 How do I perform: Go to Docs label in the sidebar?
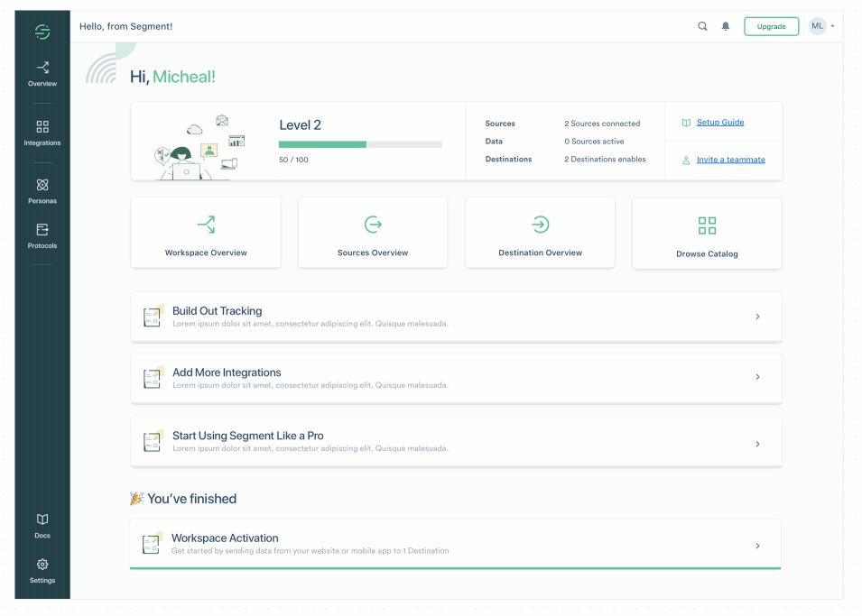coord(42,535)
